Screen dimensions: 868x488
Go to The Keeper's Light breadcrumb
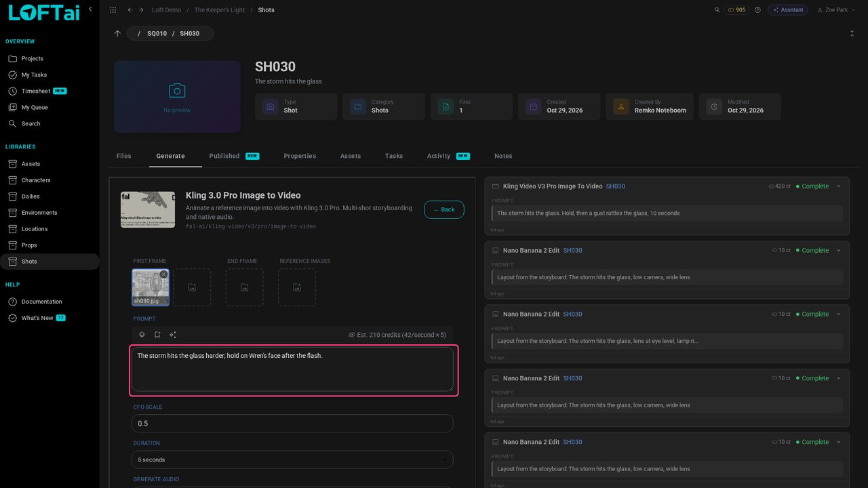[x=220, y=10]
